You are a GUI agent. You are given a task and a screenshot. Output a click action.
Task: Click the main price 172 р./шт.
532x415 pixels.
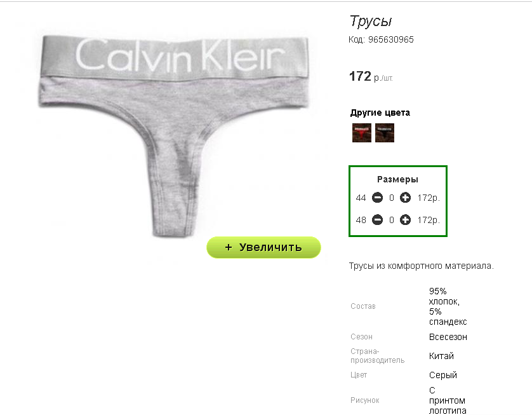tap(371, 76)
